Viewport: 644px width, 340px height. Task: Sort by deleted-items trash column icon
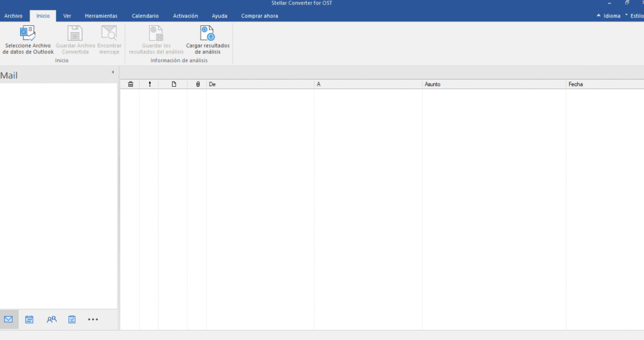click(131, 84)
